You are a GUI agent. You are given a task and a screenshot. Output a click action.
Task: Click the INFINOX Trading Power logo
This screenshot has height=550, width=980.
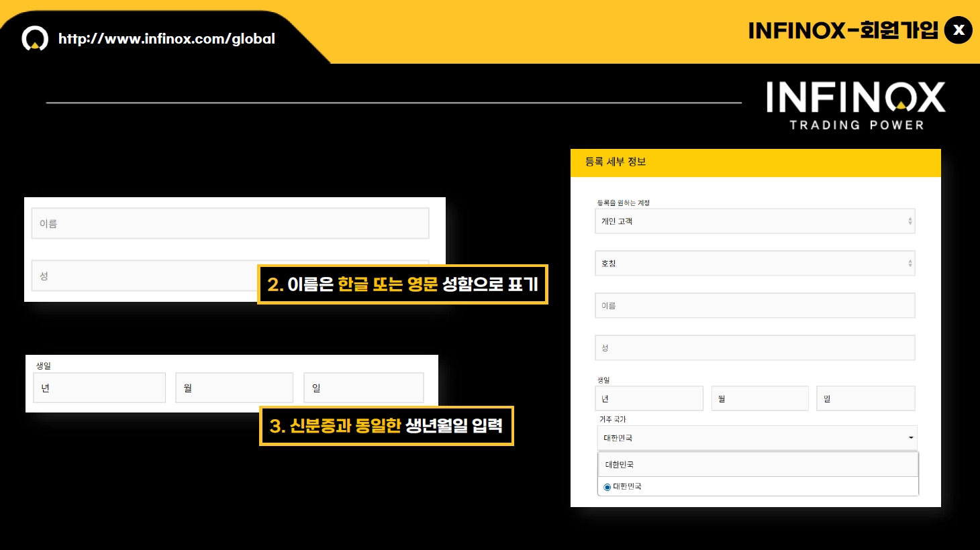pos(856,106)
